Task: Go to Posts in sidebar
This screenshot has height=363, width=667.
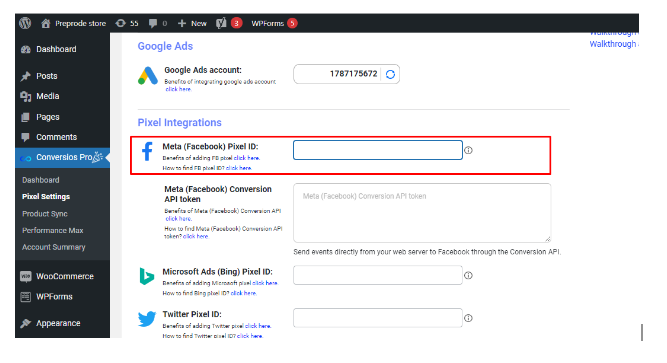Action: click(x=46, y=76)
